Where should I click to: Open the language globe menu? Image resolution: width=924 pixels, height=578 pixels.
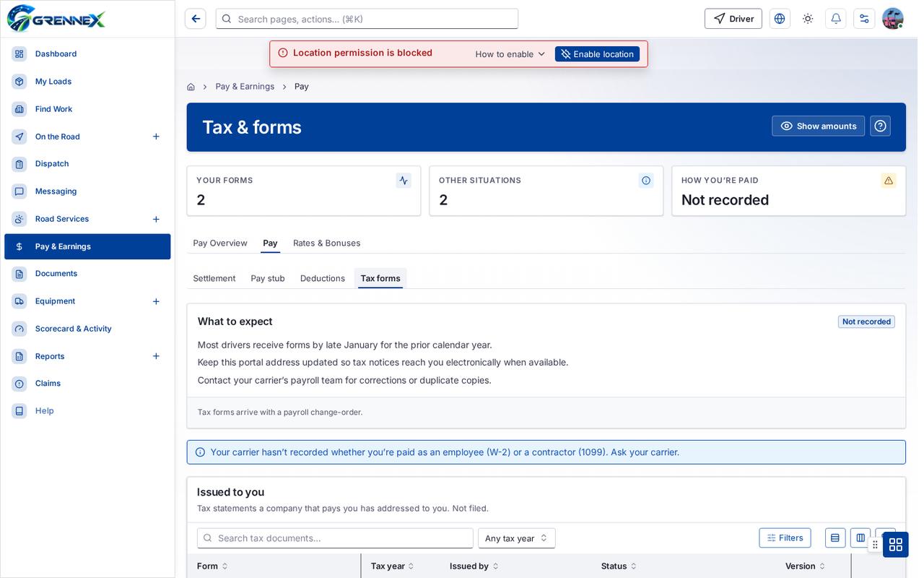tap(780, 19)
